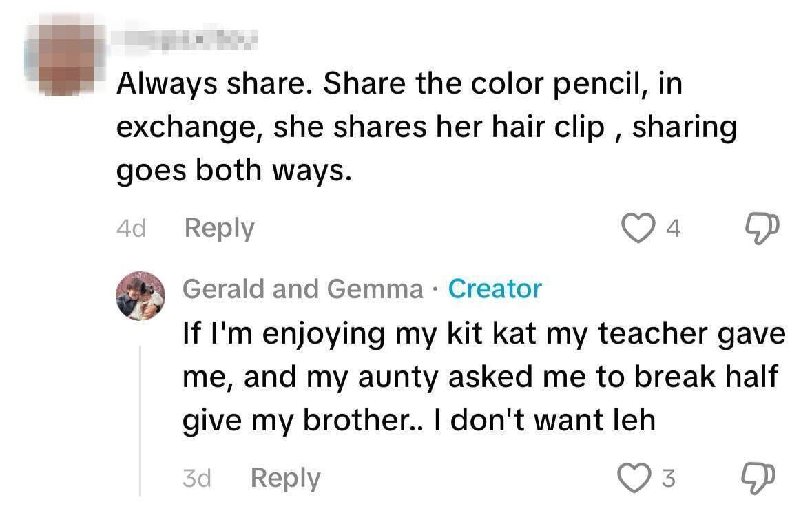Click the '4d' timestamp
This screenshot has height=513, width=812.
[x=131, y=229]
